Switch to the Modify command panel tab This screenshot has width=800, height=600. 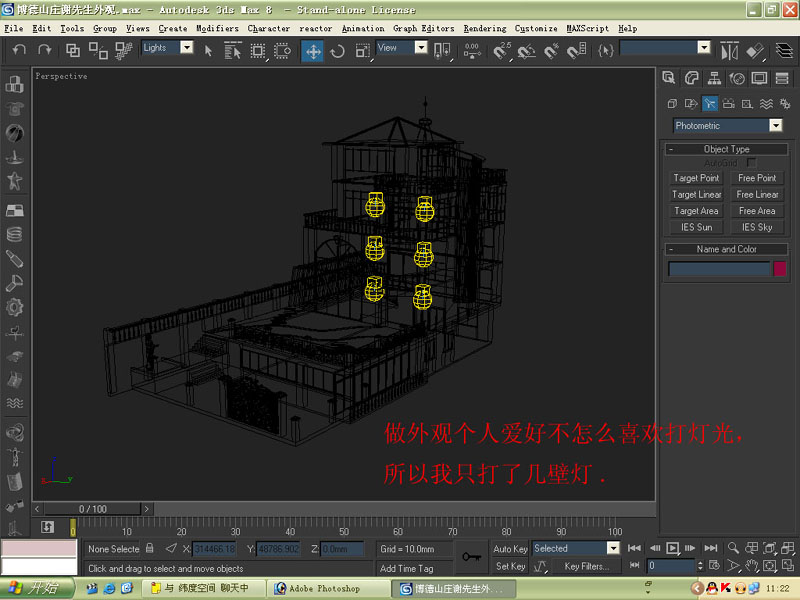click(691, 78)
